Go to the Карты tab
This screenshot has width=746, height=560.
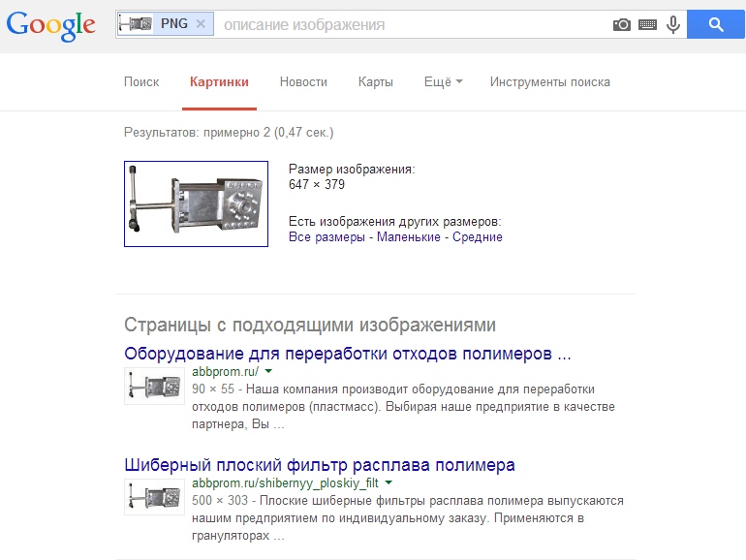[375, 82]
